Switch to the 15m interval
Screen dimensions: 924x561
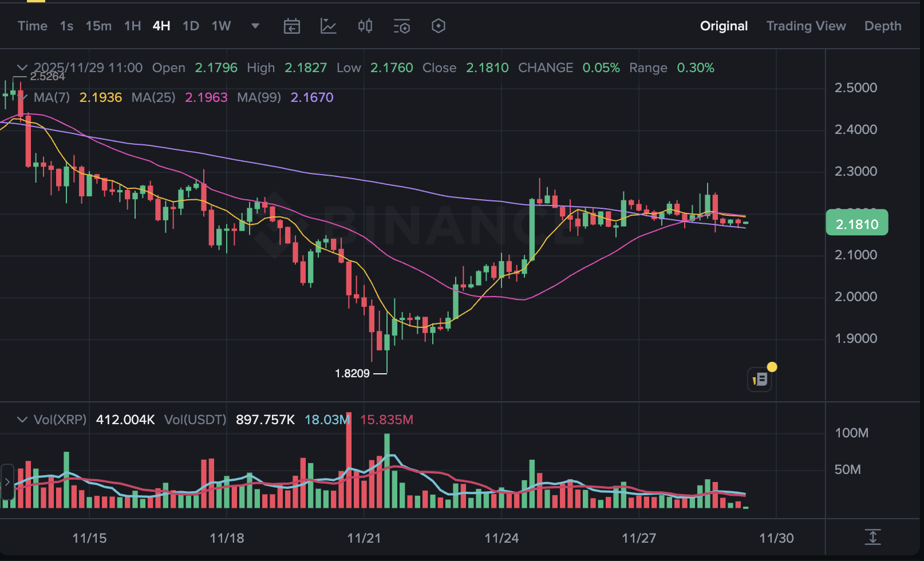click(x=98, y=26)
